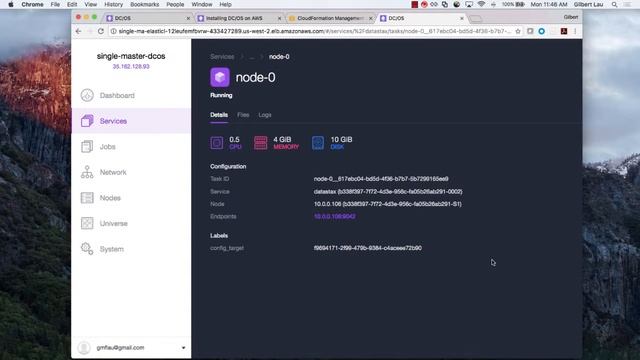Click the master IP address under cluster name
Image resolution: width=640 pixels, height=360 pixels.
click(x=131, y=67)
